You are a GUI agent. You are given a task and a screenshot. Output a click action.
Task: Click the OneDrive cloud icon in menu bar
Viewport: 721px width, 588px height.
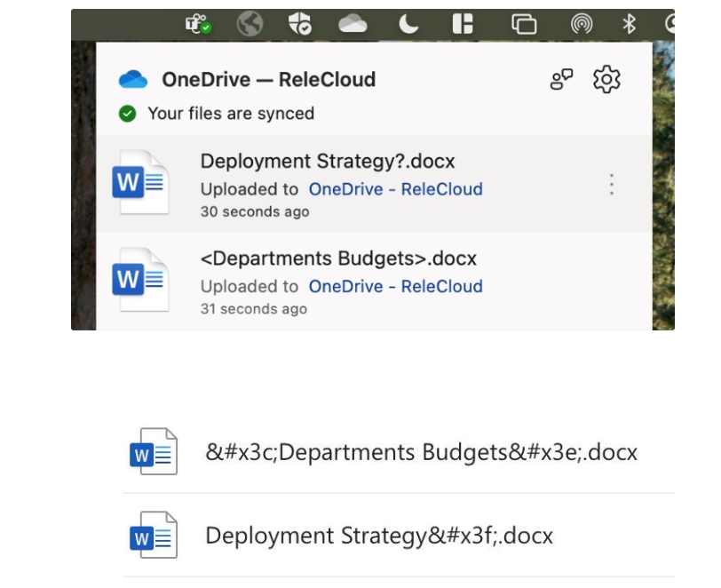pyautogui.click(x=353, y=26)
